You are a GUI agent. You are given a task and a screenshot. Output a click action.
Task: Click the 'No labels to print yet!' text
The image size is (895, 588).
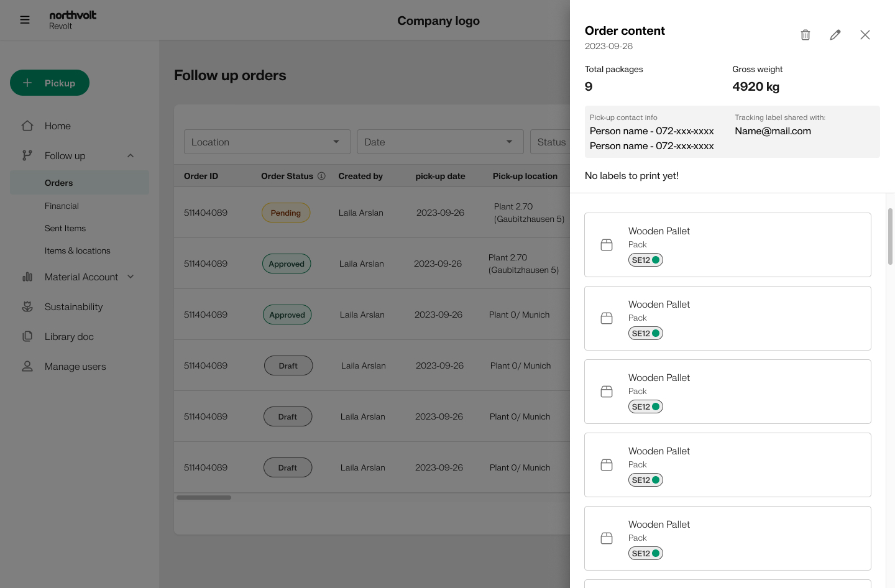tap(631, 176)
